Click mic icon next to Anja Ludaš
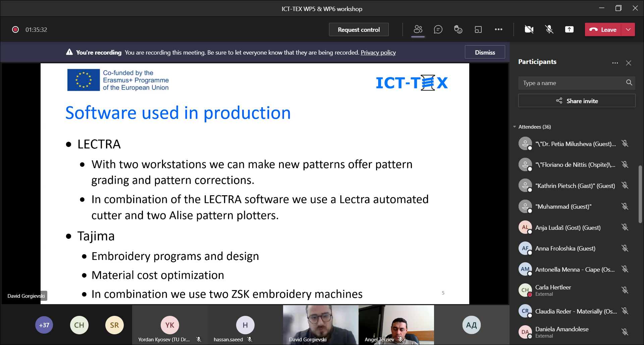The image size is (644, 345). 625,227
